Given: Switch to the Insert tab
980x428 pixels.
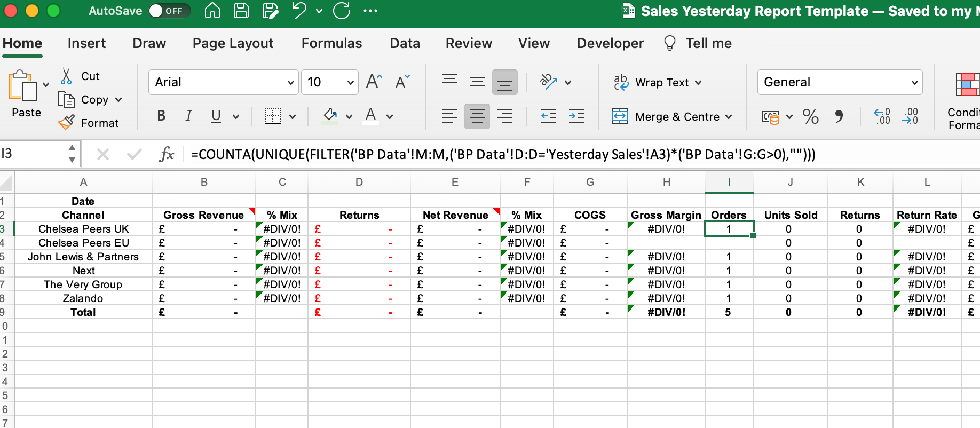Looking at the screenshot, I should pyautogui.click(x=86, y=43).
